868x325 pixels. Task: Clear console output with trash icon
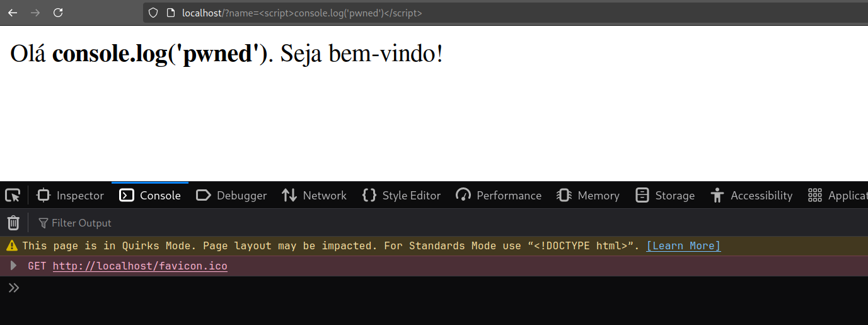click(x=13, y=223)
